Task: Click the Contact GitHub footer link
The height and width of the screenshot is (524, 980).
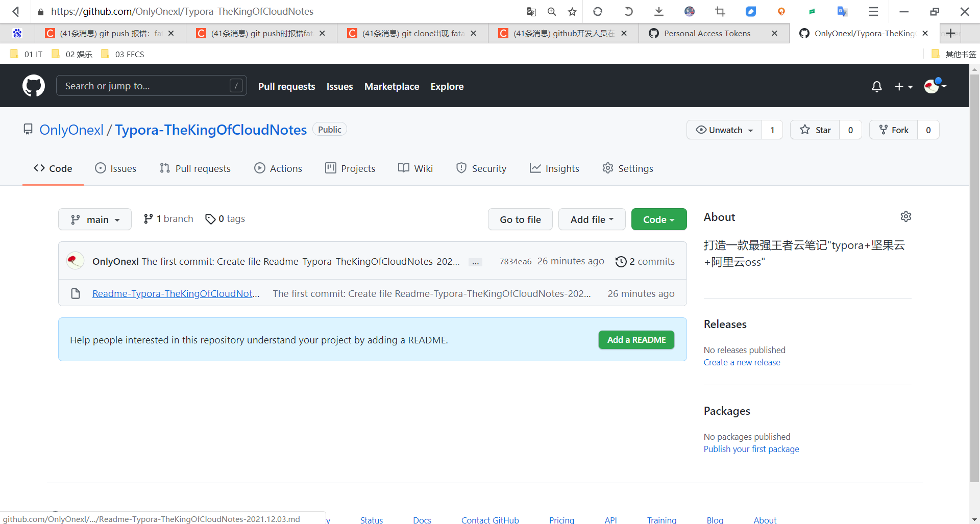Action: [490, 519]
